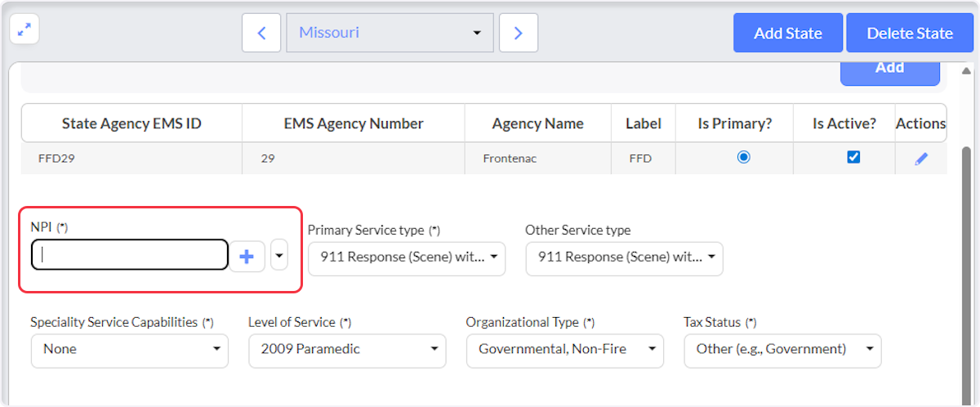Open the Primary Service type dropdown
980x407 pixels.
[x=407, y=257]
